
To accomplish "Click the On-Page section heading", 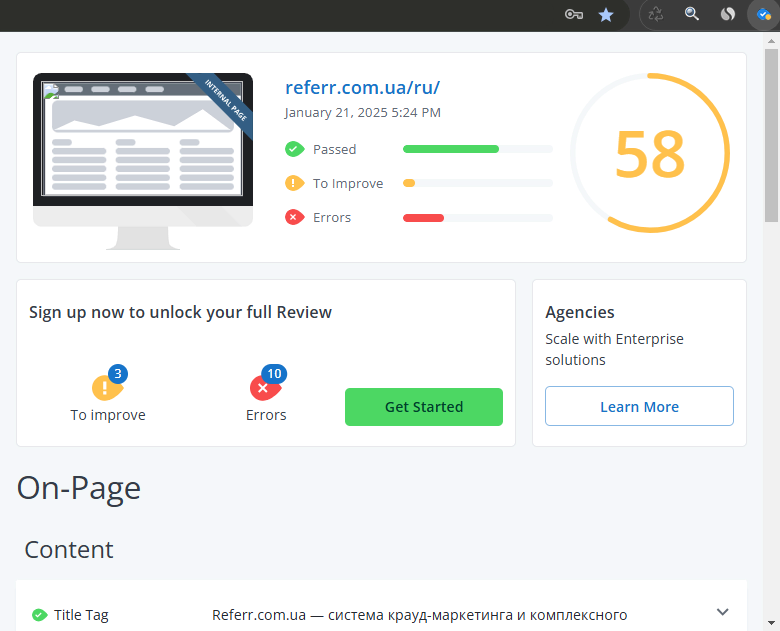I will pos(79,488).
